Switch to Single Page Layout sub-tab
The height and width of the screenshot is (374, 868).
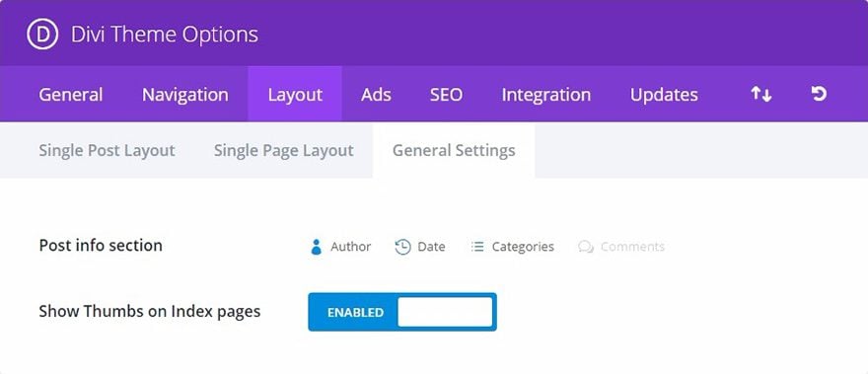284,151
